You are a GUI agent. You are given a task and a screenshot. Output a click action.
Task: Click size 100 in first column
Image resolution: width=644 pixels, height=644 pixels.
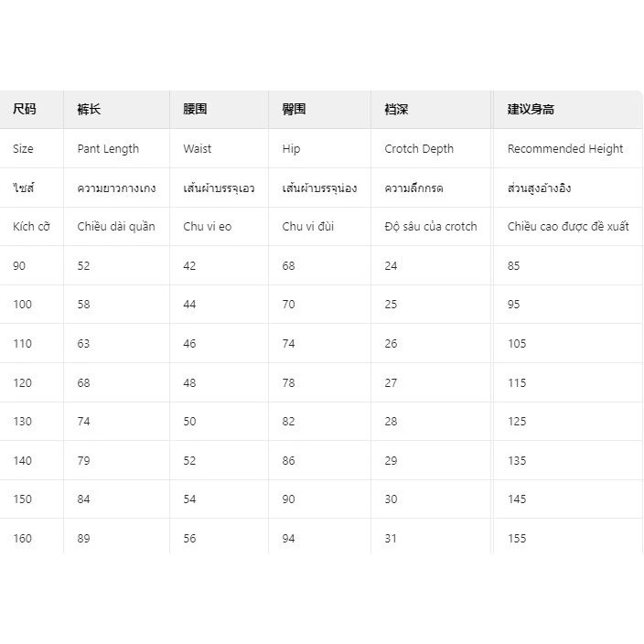(x=22, y=305)
